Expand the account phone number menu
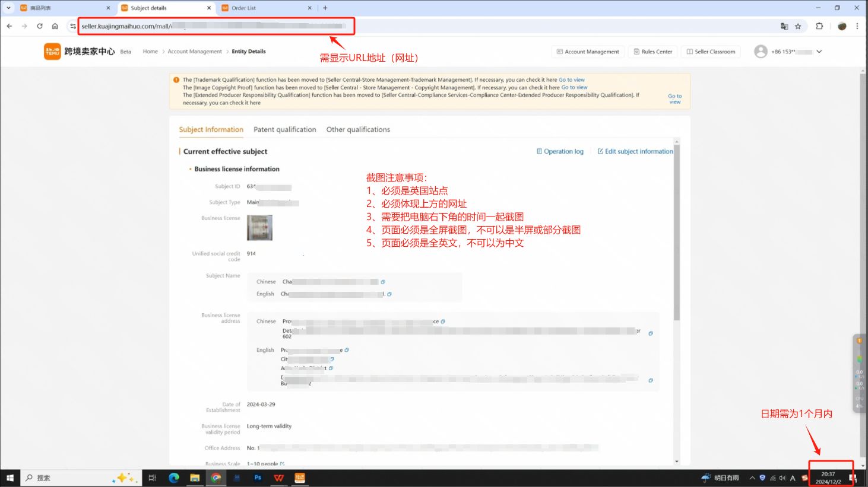868x487 pixels. (819, 52)
